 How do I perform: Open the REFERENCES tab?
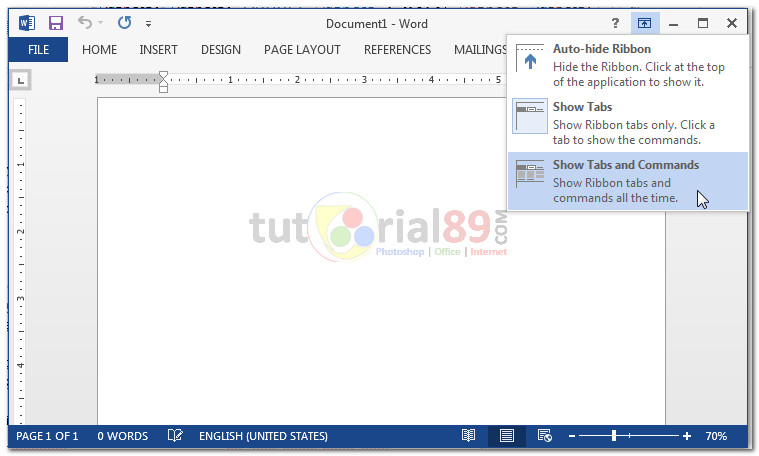point(397,49)
